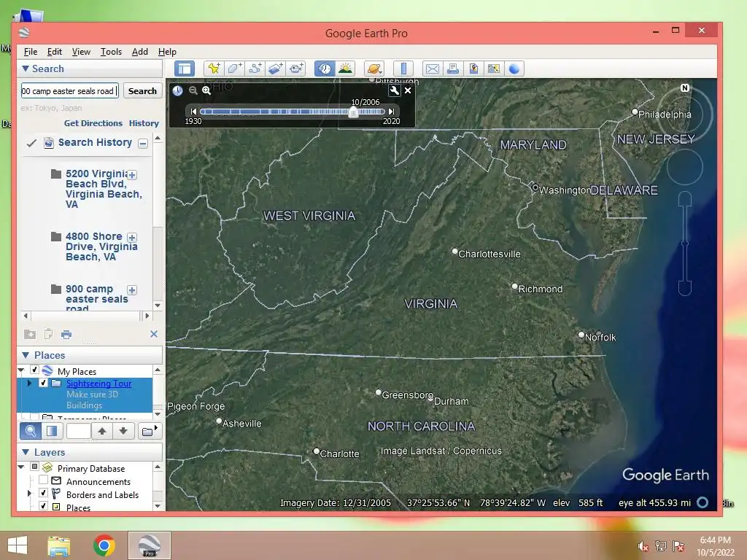Toggle the Places layer checkbox
747x560 pixels.
pos(43,506)
